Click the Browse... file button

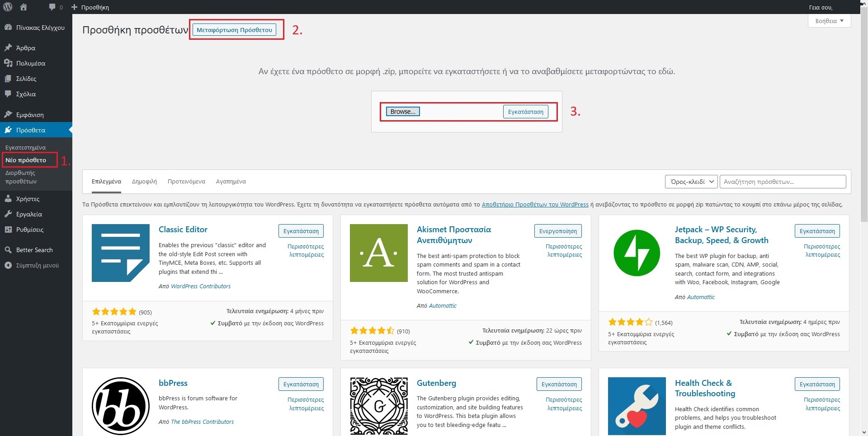tap(403, 112)
